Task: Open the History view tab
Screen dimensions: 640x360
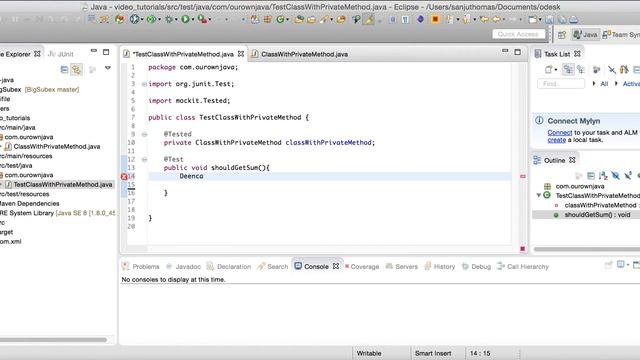Action: 440,267
